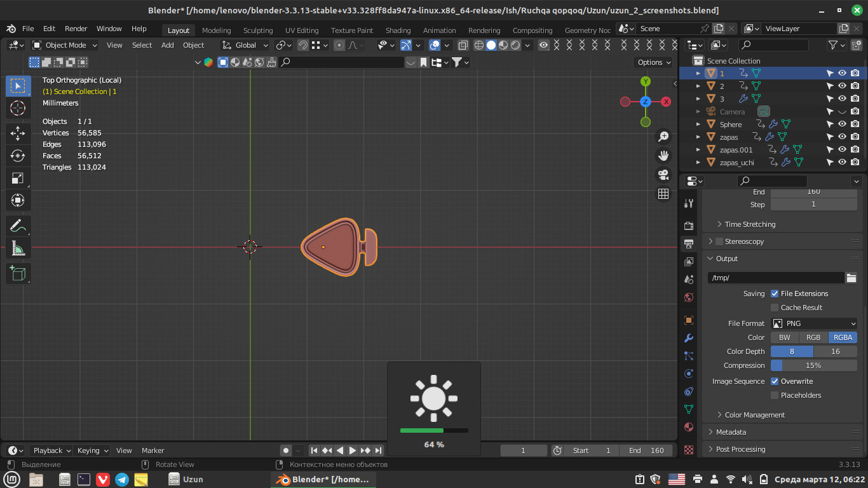The image size is (868, 488).
Task: Choose 16 bit color depth
Action: pyautogui.click(x=836, y=351)
